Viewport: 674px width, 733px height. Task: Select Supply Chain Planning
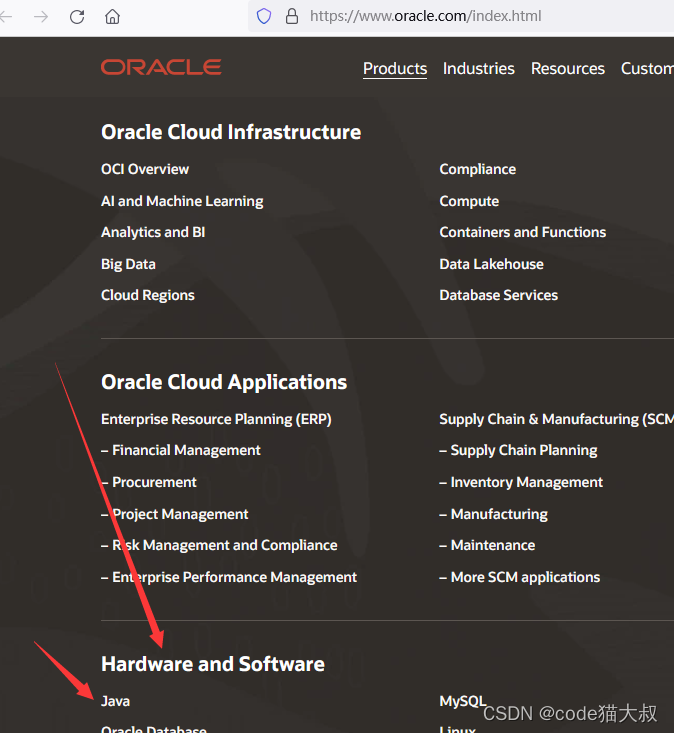tap(518, 450)
